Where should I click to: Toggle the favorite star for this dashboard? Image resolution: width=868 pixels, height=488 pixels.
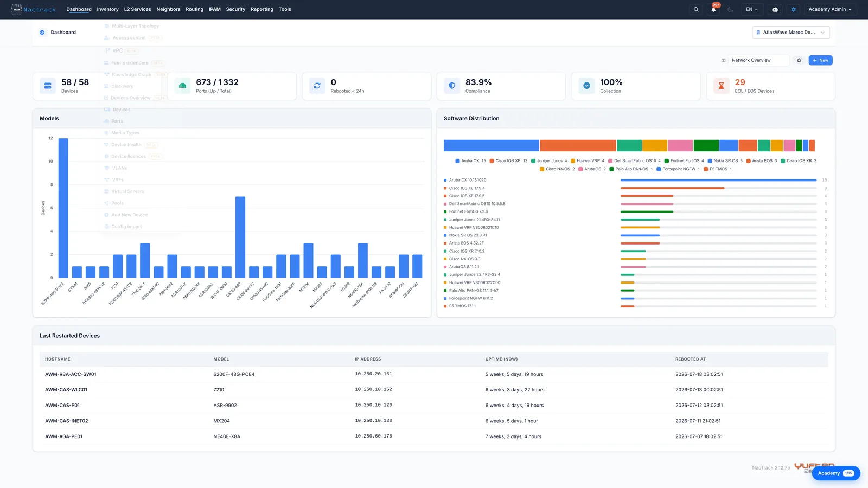point(799,60)
